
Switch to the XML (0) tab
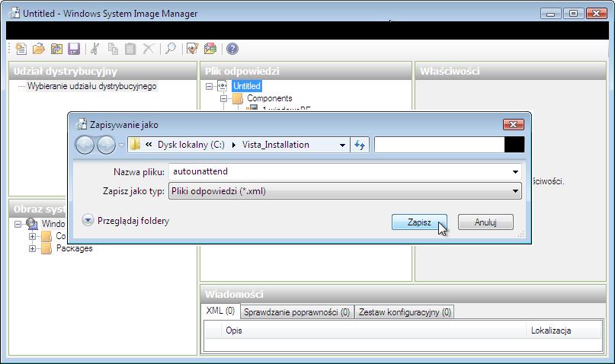click(x=220, y=311)
